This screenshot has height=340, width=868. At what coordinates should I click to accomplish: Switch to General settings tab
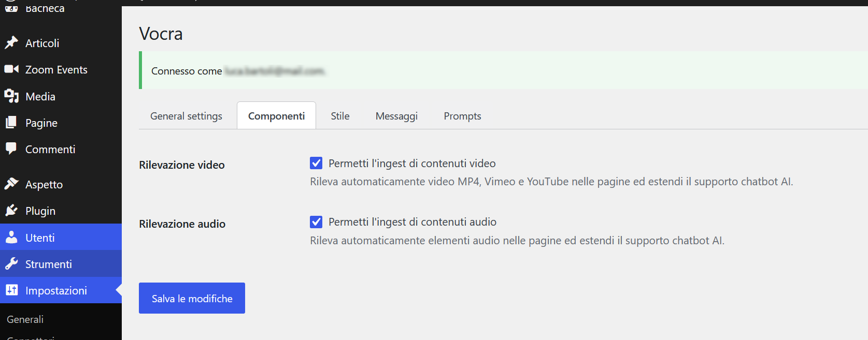(x=186, y=116)
